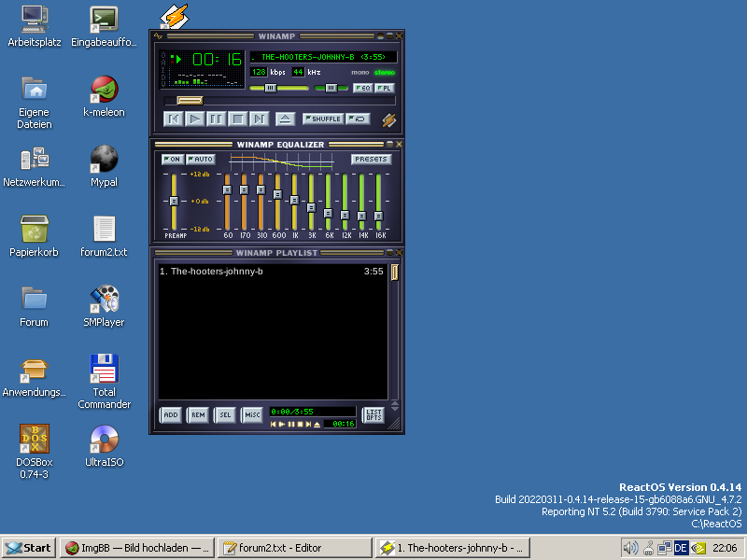The height and width of the screenshot is (560, 747).
Task: Adjust the 12K equalizer band slider
Action: 345,216
